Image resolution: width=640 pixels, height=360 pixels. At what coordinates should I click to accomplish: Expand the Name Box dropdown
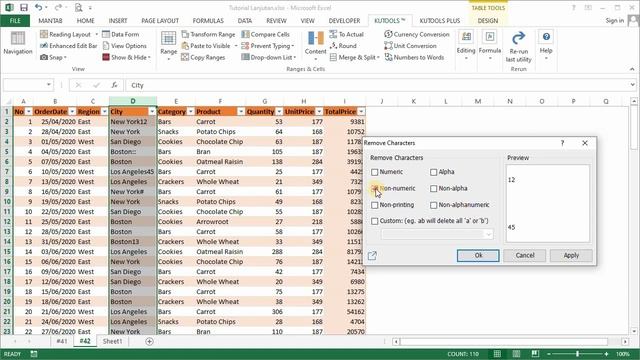click(x=49, y=85)
